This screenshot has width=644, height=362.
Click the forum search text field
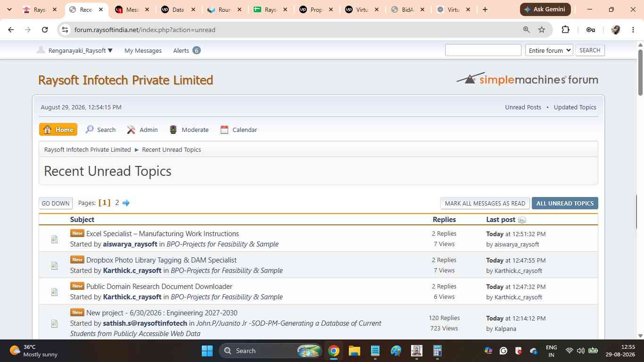click(483, 50)
